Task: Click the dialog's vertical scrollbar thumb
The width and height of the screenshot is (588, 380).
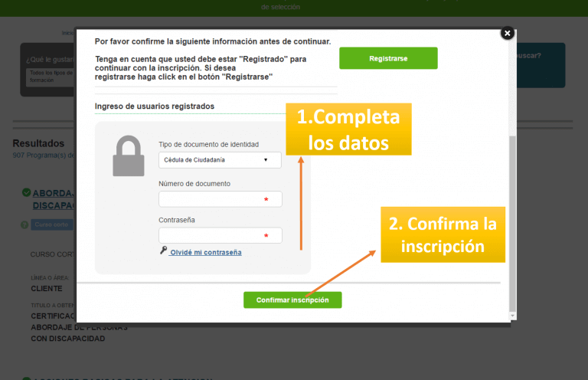Action: tap(512, 222)
